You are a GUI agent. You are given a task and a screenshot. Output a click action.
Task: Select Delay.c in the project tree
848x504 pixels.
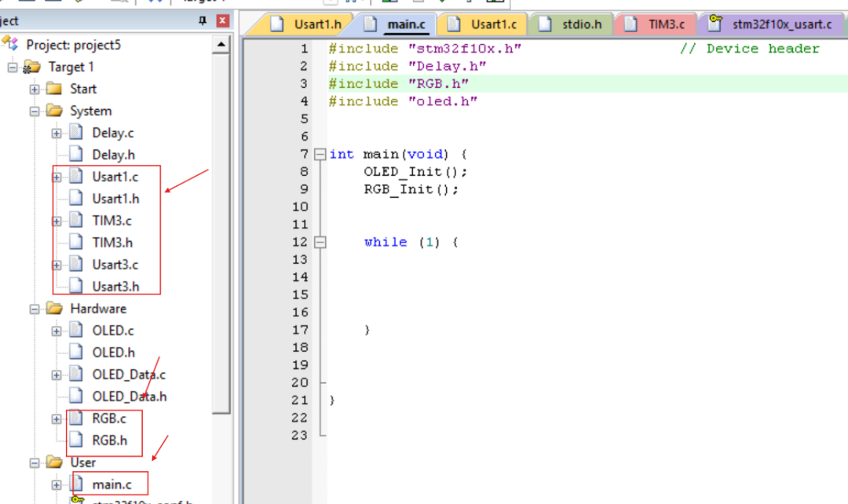[x=112, y=133]
